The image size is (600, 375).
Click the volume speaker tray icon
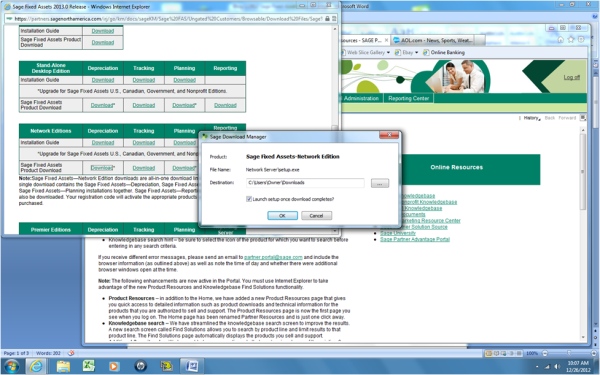click(558, 367)
